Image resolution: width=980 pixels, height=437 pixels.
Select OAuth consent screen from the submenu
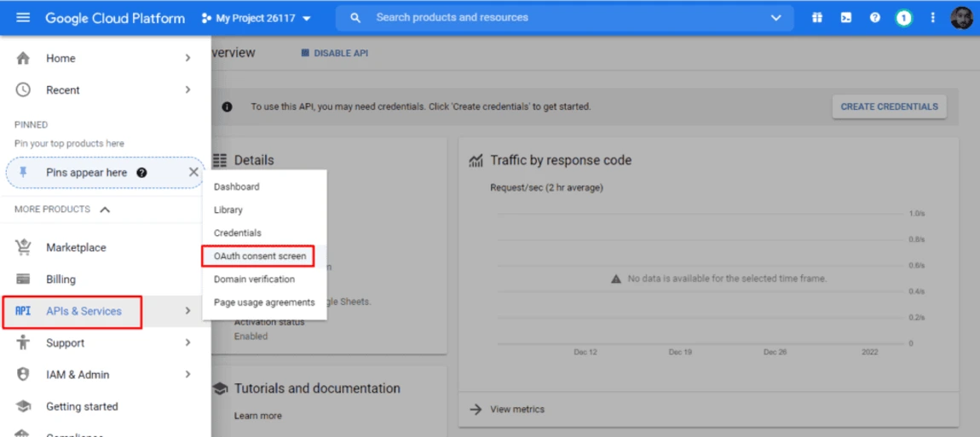[x=264, y=256]
